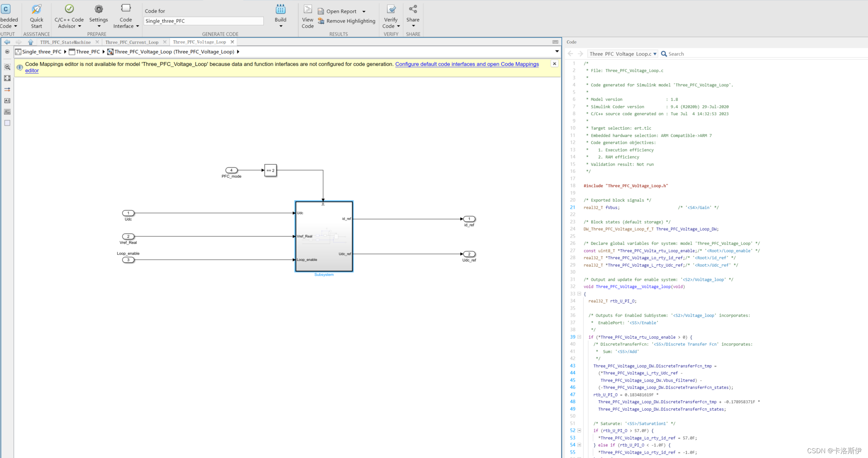This screenshot has height=458, width=868.
Task: Click the Quick Start rocket icon
Action: click(x=36, y=9)
